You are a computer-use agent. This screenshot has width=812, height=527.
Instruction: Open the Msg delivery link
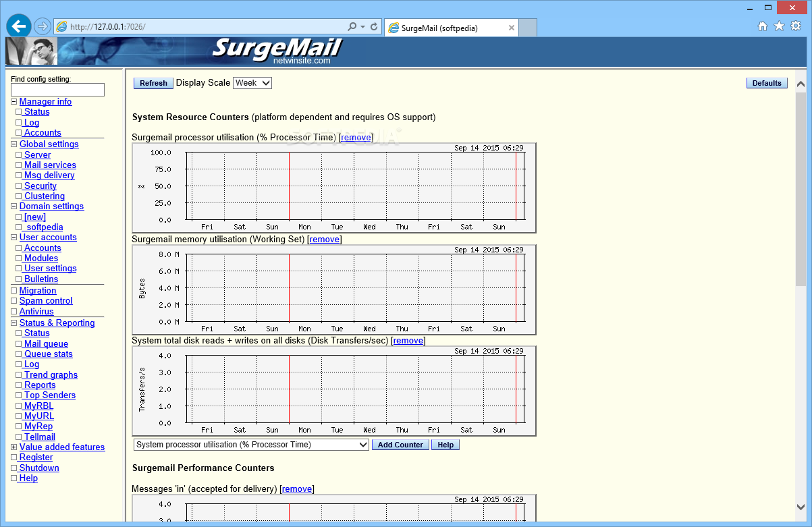pos(49,175)
